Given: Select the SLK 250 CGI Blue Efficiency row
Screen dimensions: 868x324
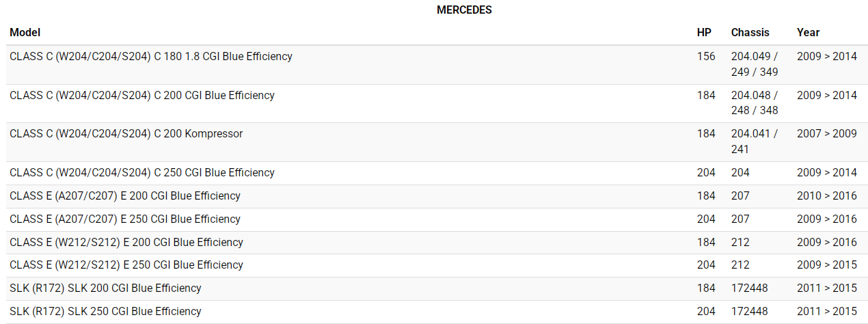Looking at the screenshot, I should click(x=106, y=312).
